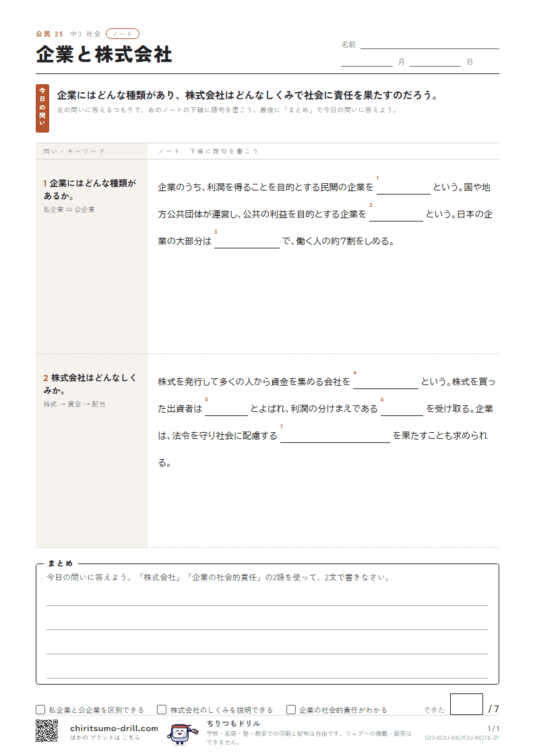Click the ちりつもドリル mascot character
This screenshot has height=756, width=535.
click(183, 733)
